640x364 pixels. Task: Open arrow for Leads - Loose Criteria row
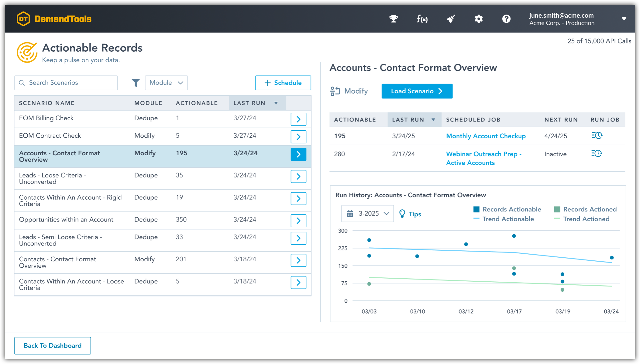pyautogui.click(x=298, y=177)
